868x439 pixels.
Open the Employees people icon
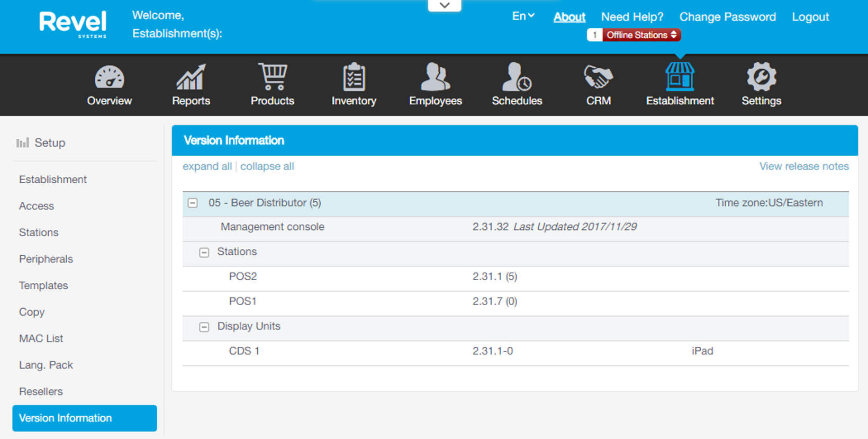tap(436, 77)
